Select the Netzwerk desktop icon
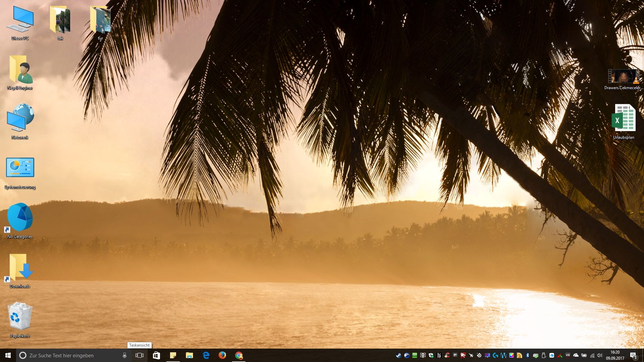This screenshot has height=362, width=644. (x=20, y=118)
